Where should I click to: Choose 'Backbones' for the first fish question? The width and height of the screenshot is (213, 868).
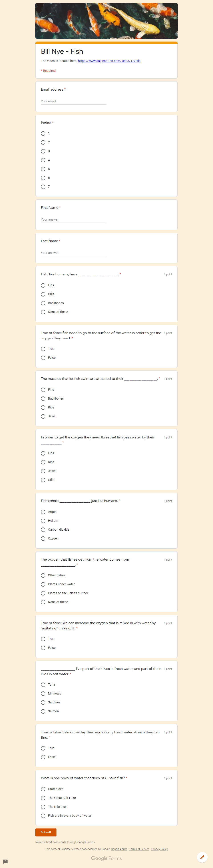43,303
